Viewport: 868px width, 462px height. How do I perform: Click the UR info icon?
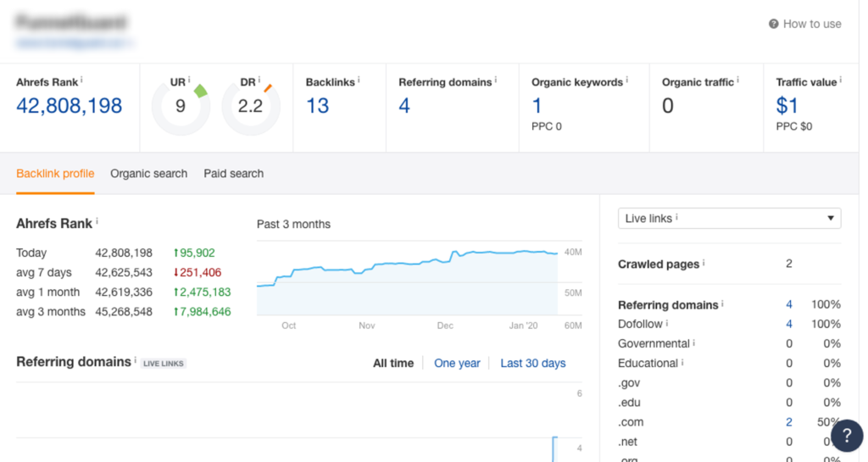click(189, 81)
